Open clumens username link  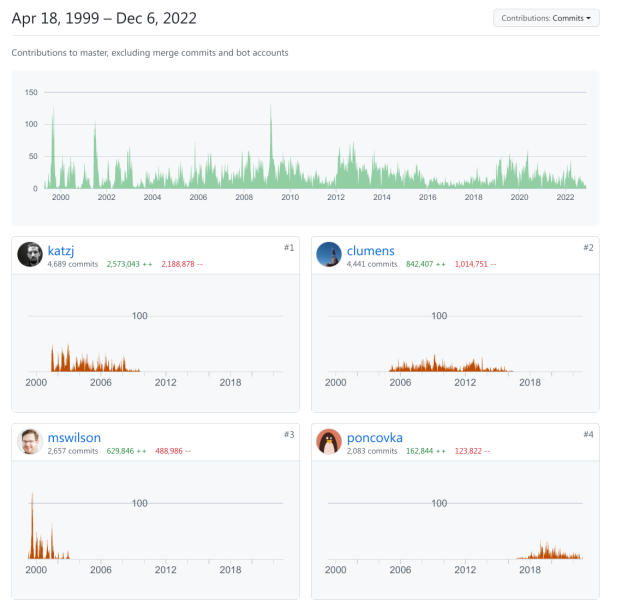click(372, 250)
